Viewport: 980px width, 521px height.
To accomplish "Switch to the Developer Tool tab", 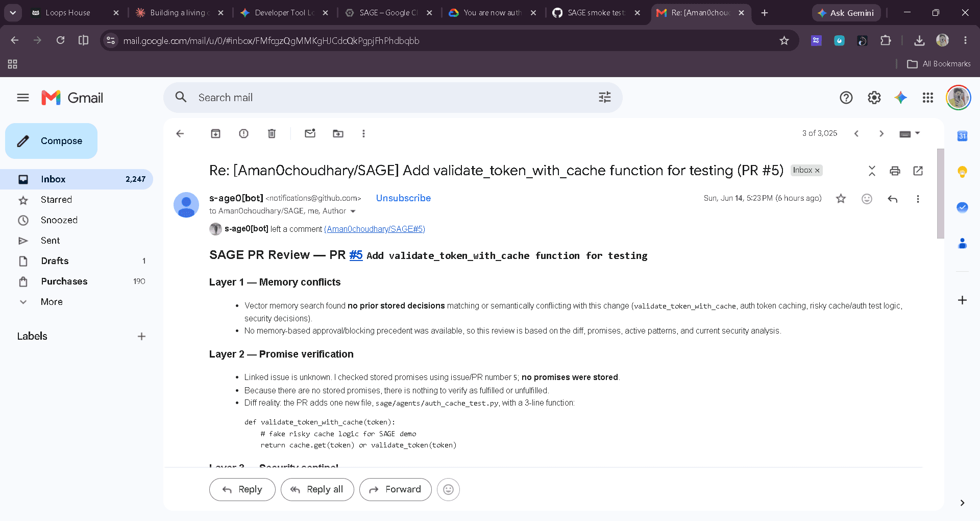I will click(284, 13).
